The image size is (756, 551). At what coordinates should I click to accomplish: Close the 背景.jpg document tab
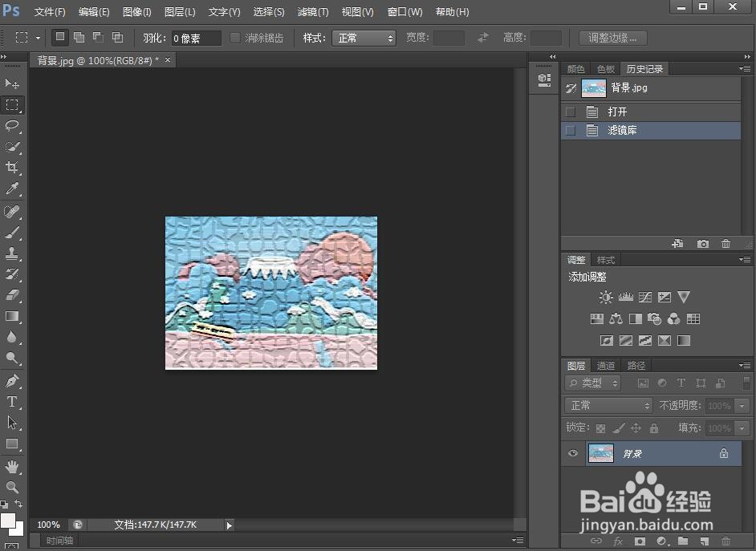pyautogui.click(x=168, y=59)
